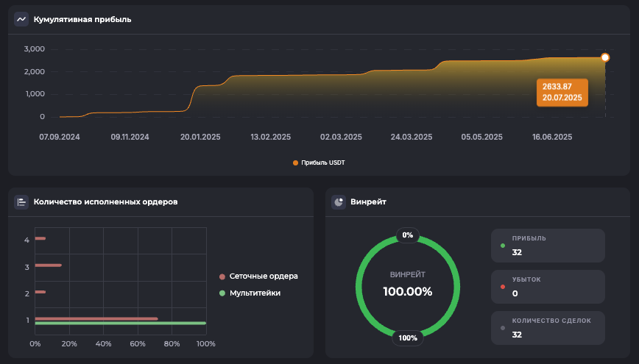Hide the Сеточные ордера series via legend
The width and height of the screenshot is (639, 364).
[x=263, y=276]
